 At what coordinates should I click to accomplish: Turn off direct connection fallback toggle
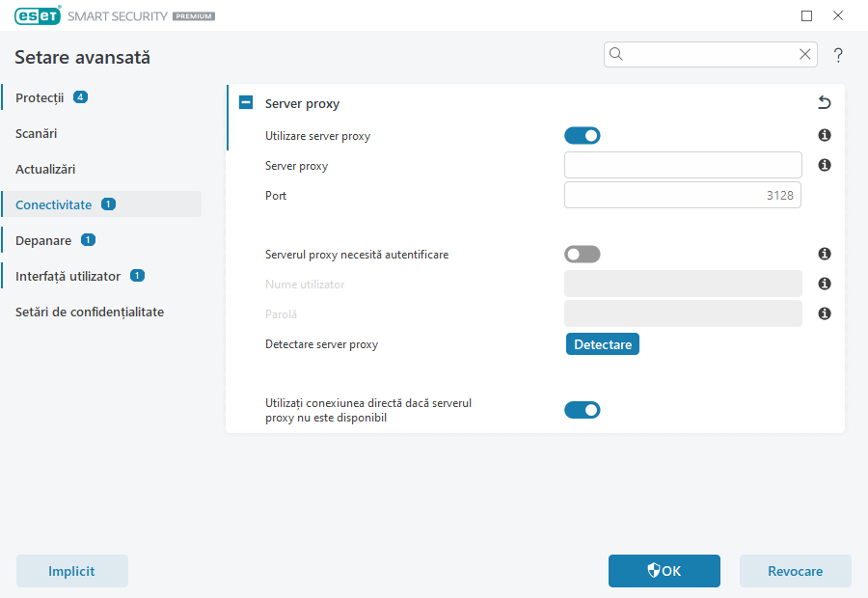point(583,409)
